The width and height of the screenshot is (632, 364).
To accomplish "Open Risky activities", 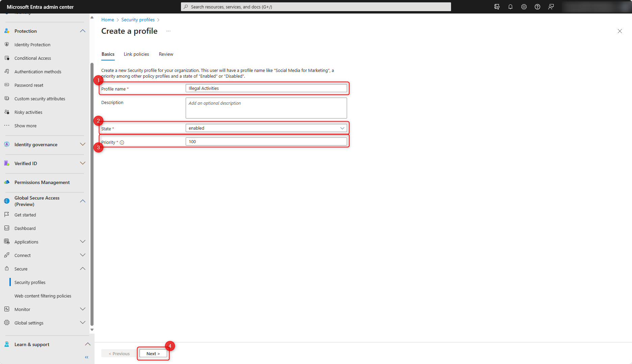I will (28, 112).
